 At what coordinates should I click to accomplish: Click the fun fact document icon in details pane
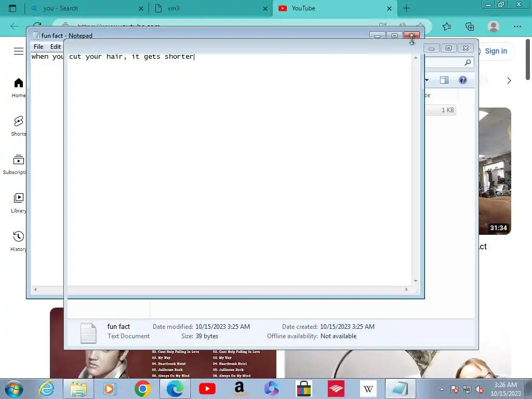click(x=88, y=333)
